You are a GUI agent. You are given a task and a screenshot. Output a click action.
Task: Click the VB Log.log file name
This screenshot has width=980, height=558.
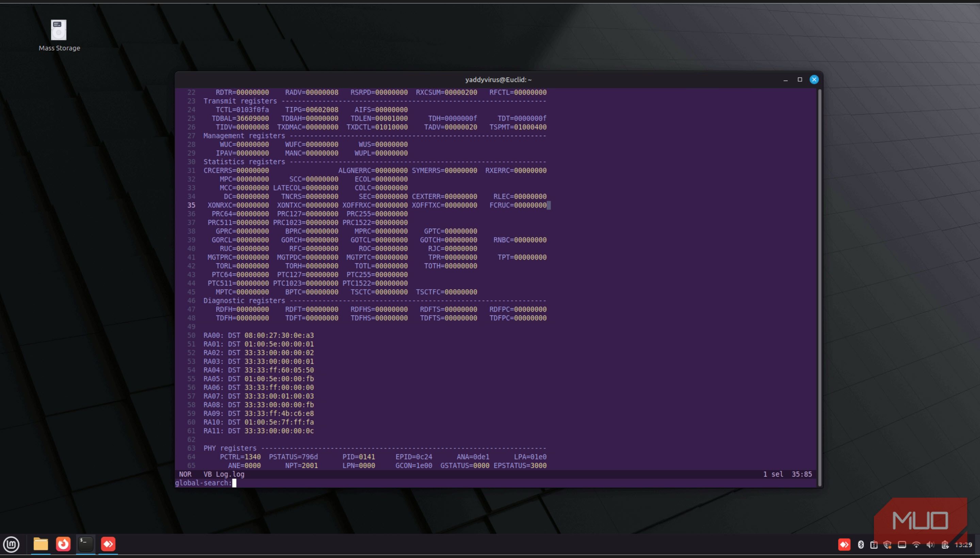[224, 474]
